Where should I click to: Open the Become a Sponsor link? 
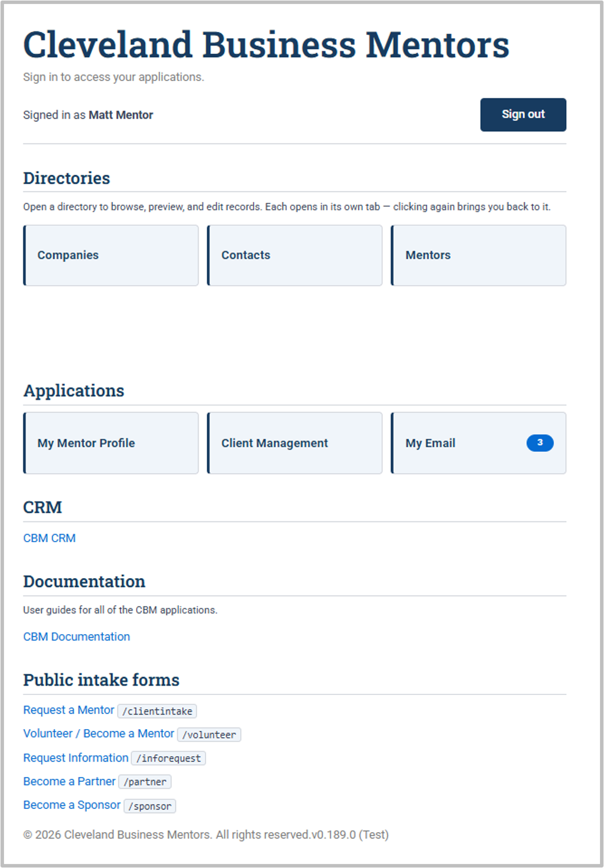pos(72,806)
